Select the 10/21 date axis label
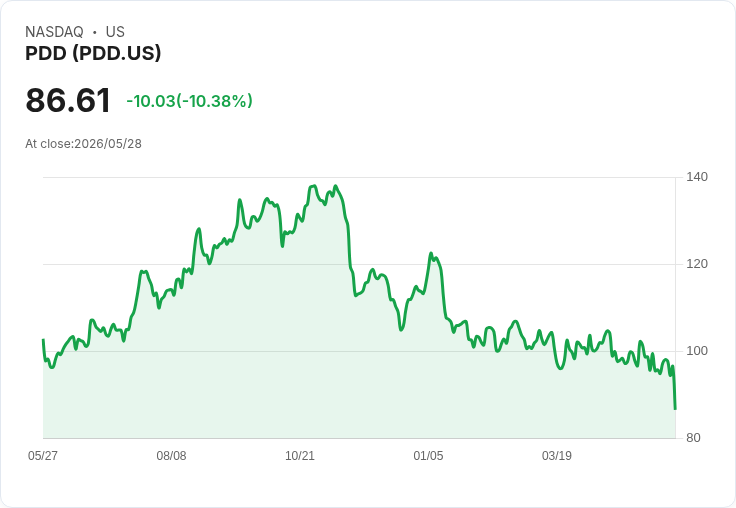The width and height of the screenshot is (736, 508). 300,456
